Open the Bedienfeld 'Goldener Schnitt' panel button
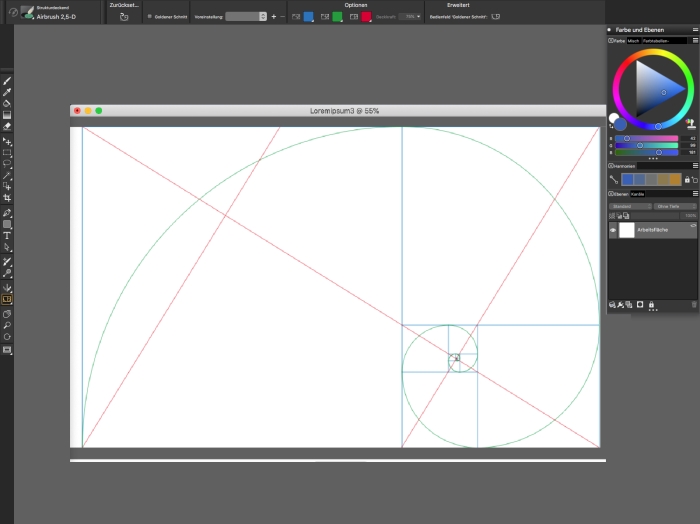 495,17
